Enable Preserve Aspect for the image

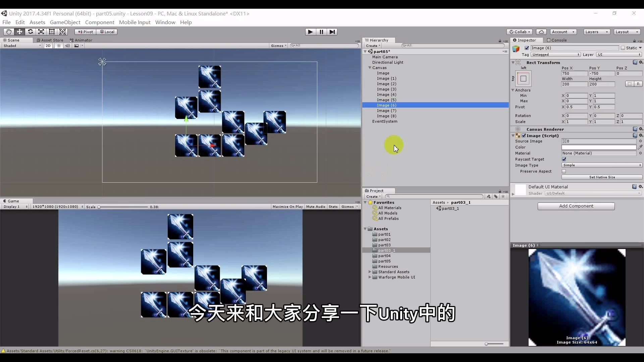[x=564, y=171]
